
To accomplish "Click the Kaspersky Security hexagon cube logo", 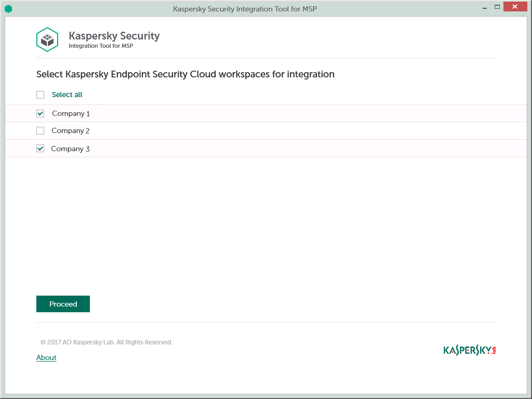I will 47,39.
